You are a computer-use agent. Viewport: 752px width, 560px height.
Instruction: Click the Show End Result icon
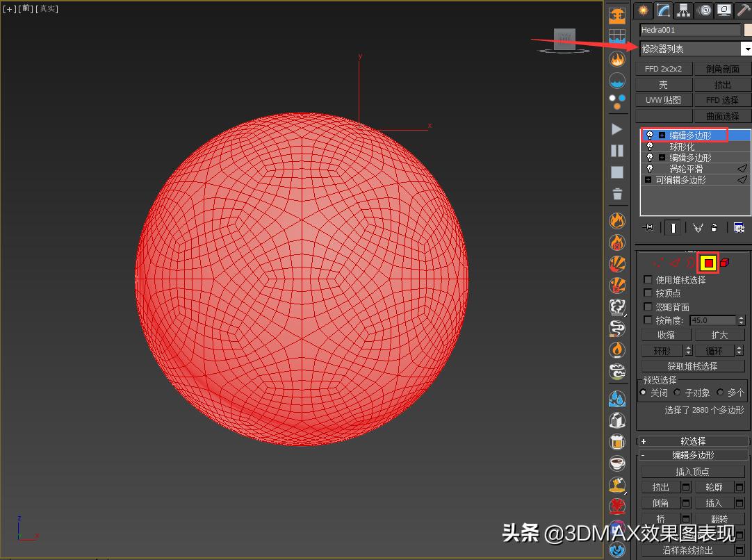tap(673, 227)
